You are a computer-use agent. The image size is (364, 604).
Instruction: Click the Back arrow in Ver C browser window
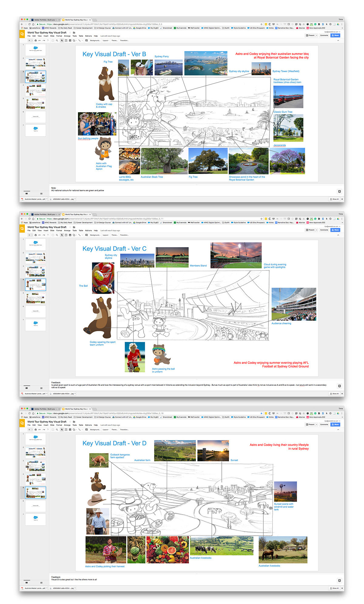pyautogui.click(x=22, y=219)
